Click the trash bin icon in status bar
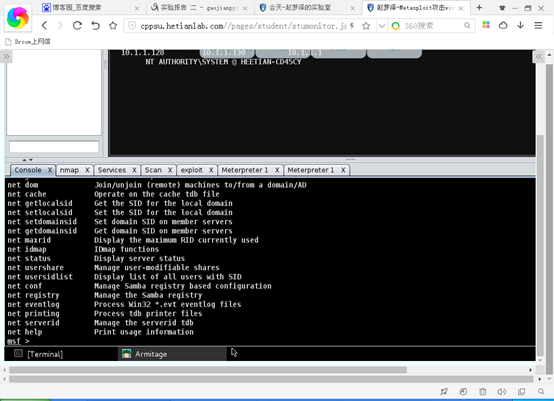This screenshot has width=554, height=401. click(483, 391)
